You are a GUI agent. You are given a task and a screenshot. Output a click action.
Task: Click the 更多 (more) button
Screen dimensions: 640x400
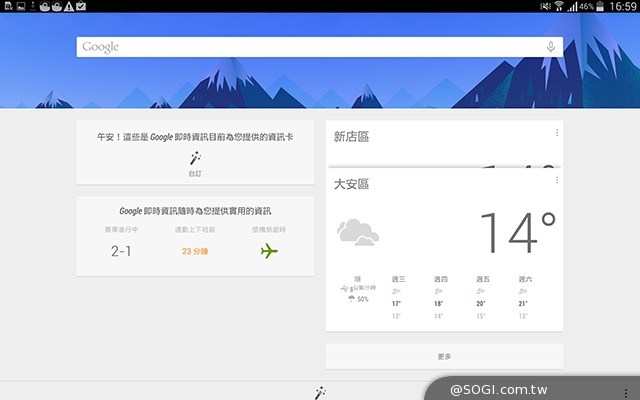[x=444, y=356]
